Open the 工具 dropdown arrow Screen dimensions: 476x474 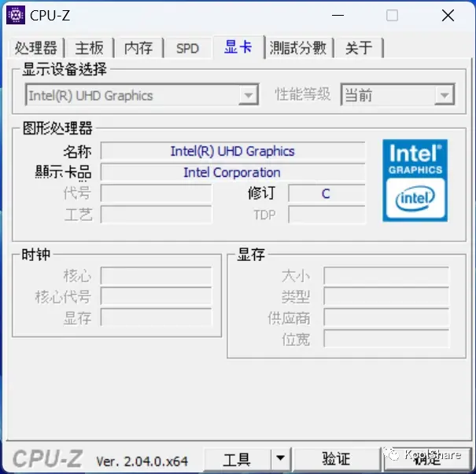click(x=281, y=458)
